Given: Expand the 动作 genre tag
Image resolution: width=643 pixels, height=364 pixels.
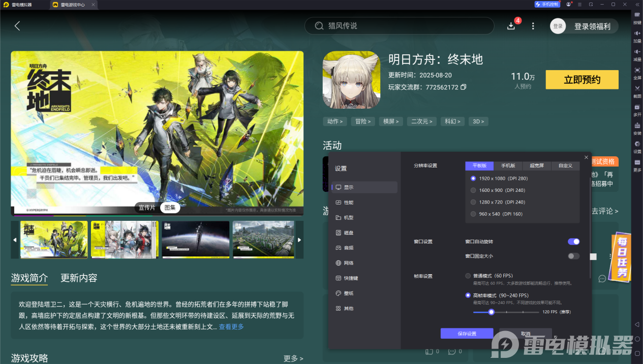Looking at the screenshot, I should pos(335,121).
